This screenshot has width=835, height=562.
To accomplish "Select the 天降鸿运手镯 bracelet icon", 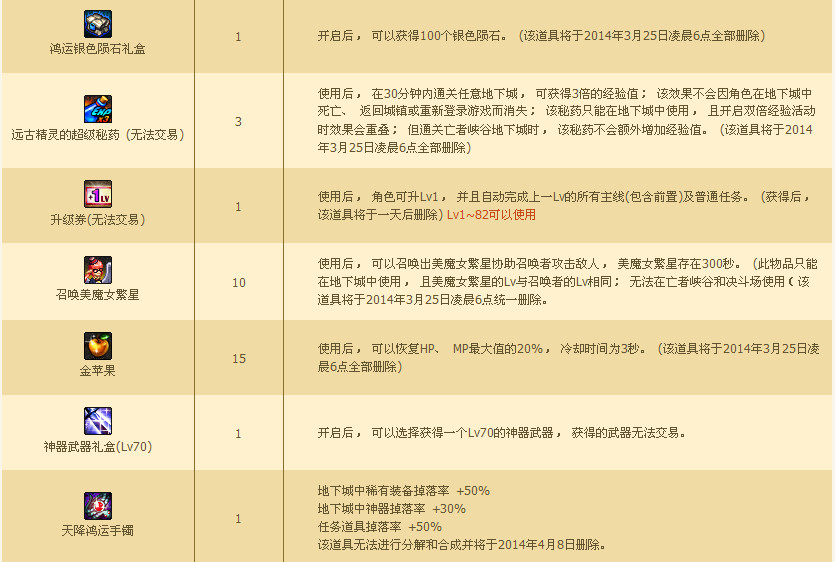I will (97, 505).
